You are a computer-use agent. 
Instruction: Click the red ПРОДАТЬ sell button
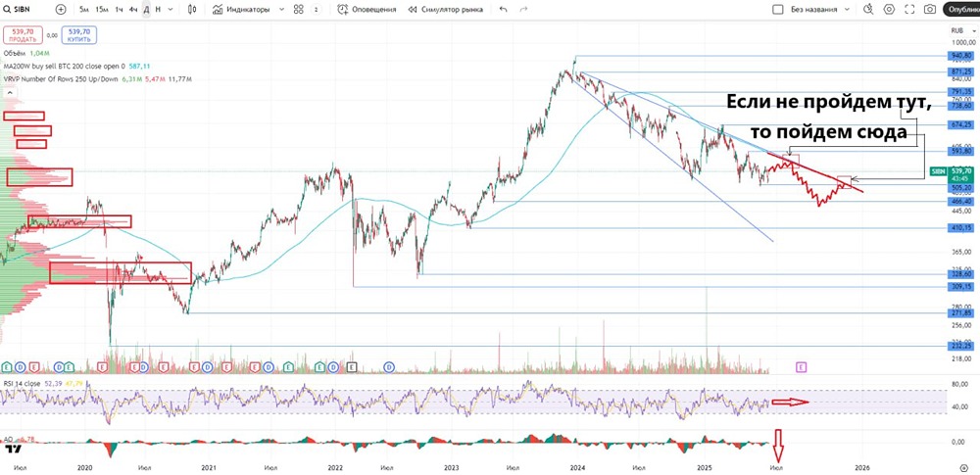[x=23, y=35]
